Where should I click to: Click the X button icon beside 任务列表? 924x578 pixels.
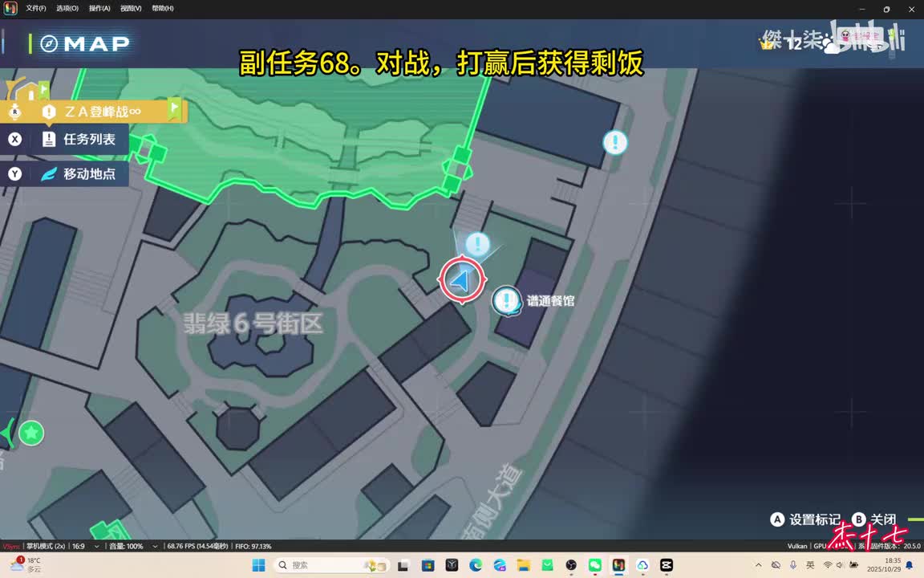(14, 139)
